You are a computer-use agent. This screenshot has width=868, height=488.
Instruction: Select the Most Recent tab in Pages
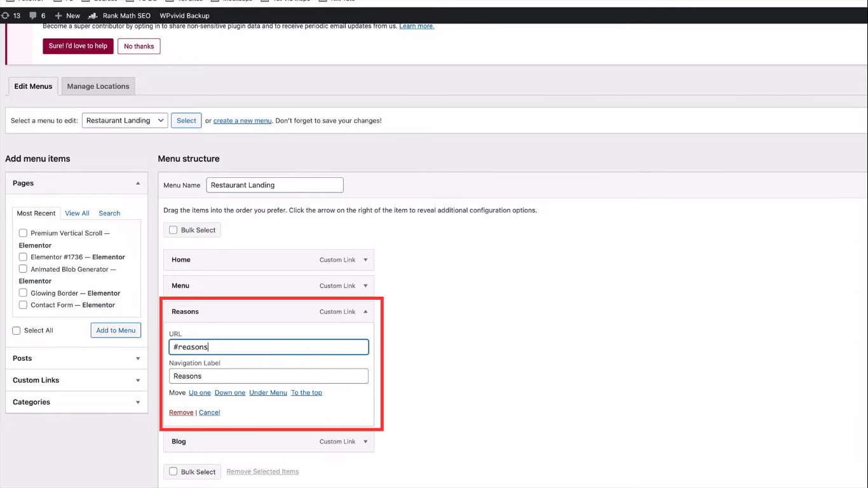coord(36,213)
